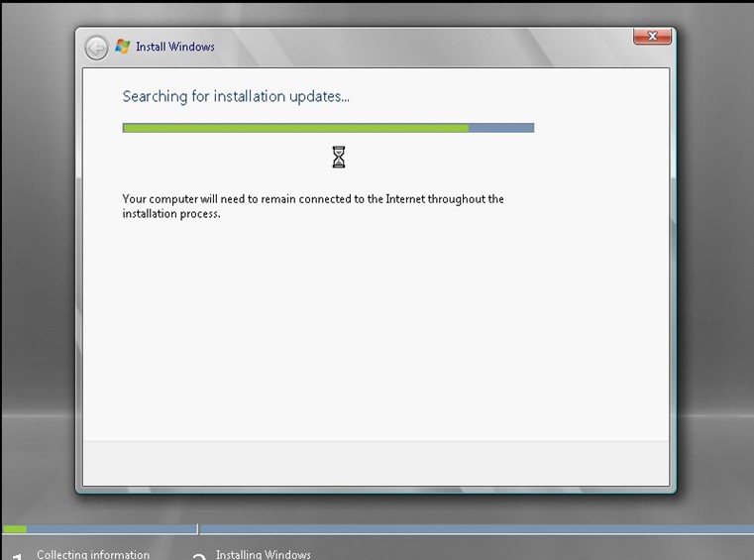Click the hourglass busy icon

339,157
